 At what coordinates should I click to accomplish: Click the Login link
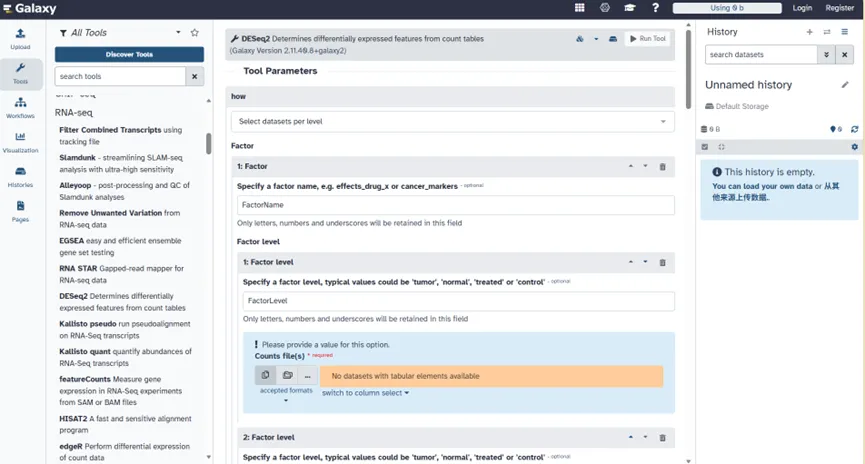click(x=802, y=8)
